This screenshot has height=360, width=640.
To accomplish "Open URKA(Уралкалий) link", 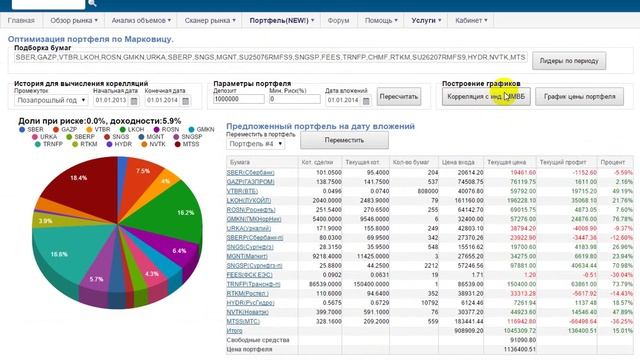I will point(249,229).
